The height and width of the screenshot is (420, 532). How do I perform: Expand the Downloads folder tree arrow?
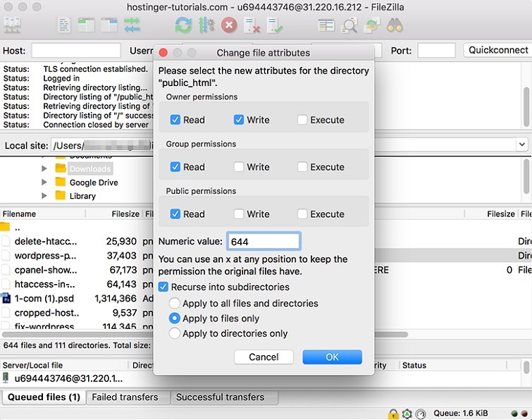[x=44, y=169]
